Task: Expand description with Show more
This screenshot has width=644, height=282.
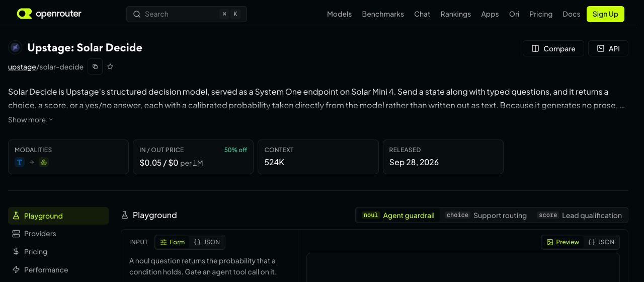Action: point(31,120)
